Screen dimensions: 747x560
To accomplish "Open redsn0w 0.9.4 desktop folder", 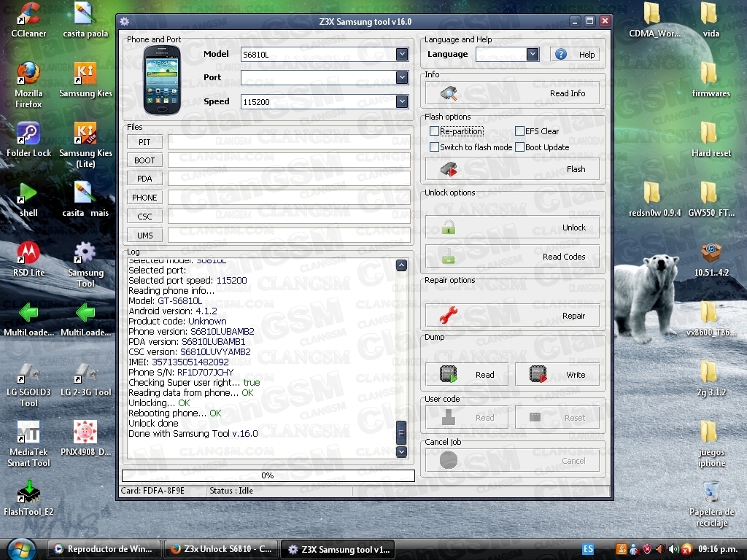I will click(x=654, y=200).
